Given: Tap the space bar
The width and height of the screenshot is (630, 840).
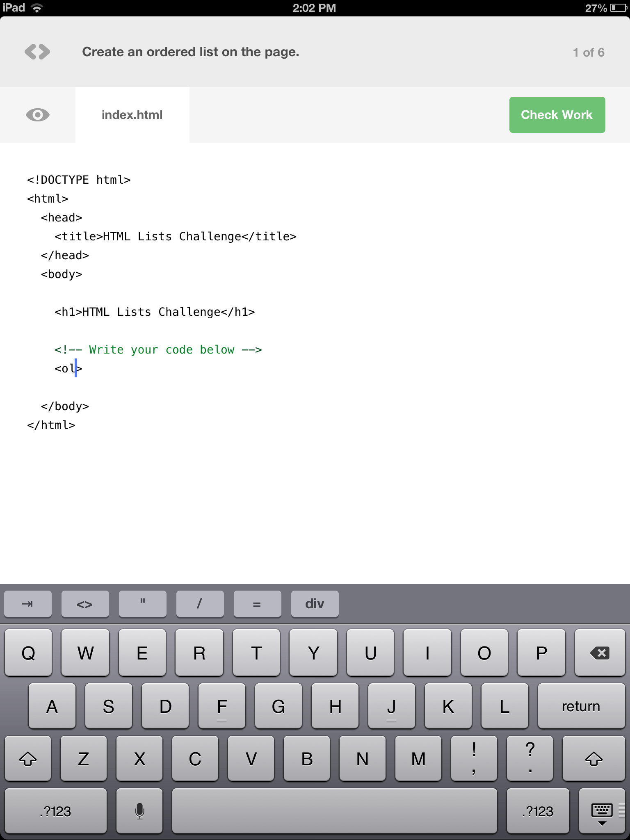Looking at the screenshot, I should 335,811.
